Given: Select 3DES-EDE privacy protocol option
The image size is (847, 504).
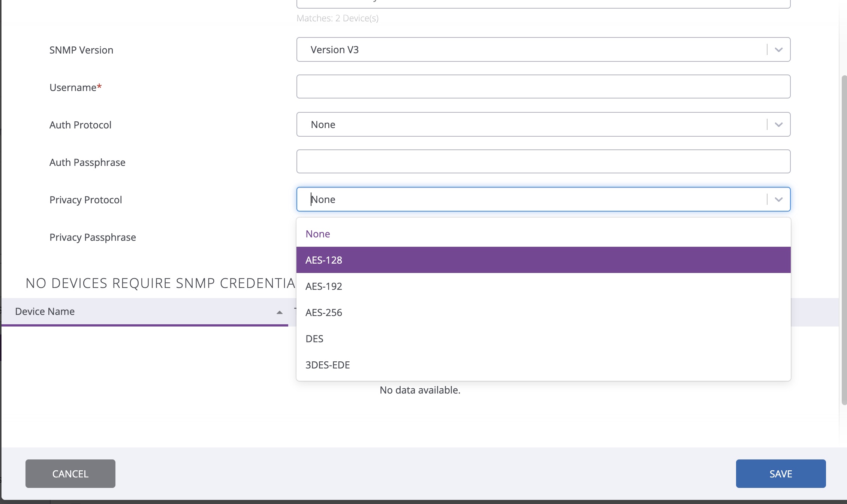Looking at the screenshot, I should 328,365.
